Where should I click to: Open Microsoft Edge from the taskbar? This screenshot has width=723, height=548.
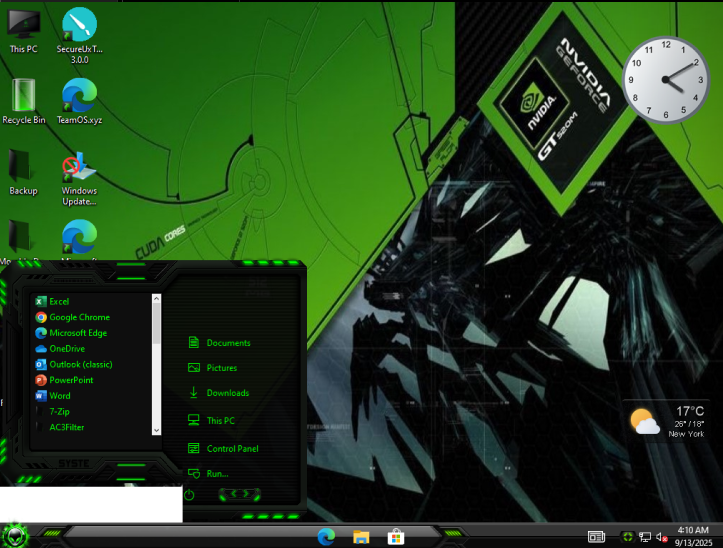(x=326, y=537)
